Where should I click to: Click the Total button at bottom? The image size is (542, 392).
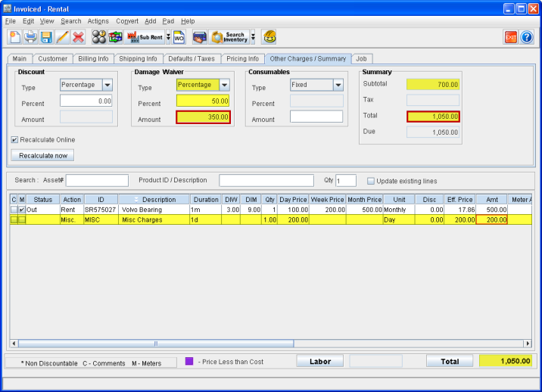(x=450, y=361)
